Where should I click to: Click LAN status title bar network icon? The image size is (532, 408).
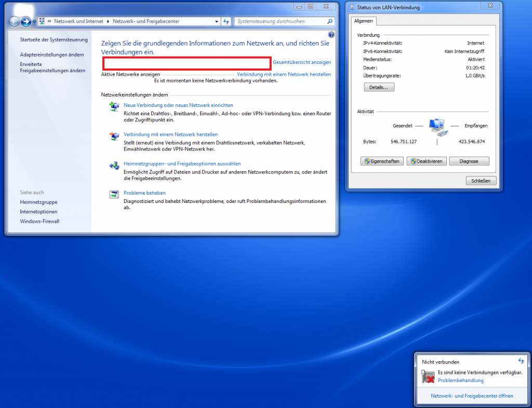click(352, 7)
